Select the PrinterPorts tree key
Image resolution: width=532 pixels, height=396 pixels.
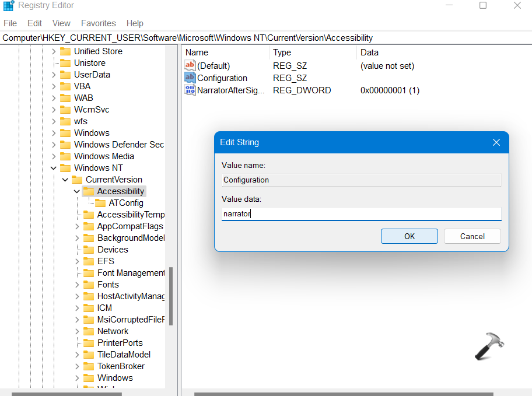120,343
